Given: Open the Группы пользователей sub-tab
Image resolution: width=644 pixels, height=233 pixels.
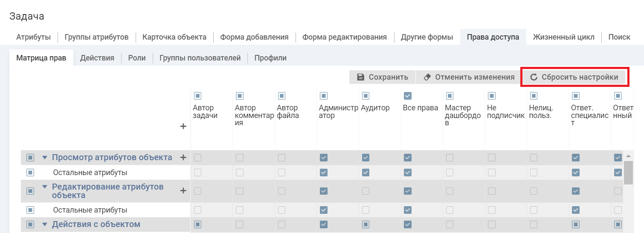Looking at the screenshot, I should [x=200, y=58].
